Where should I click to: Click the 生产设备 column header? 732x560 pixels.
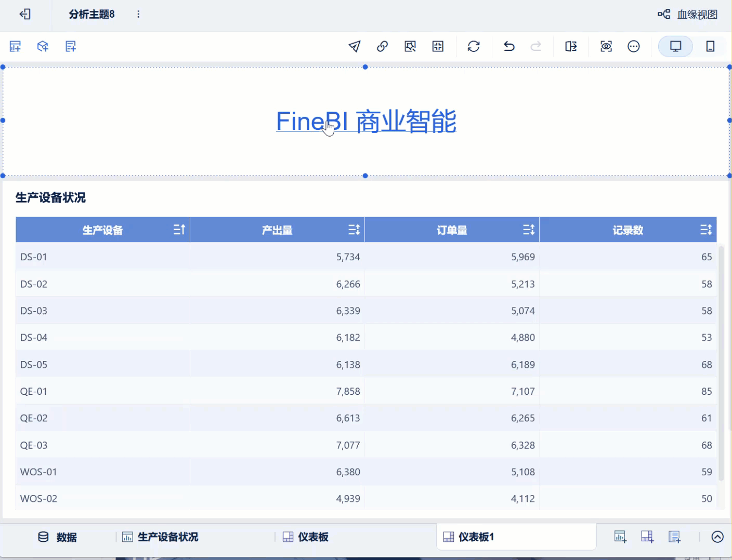[x=102, y=230]
